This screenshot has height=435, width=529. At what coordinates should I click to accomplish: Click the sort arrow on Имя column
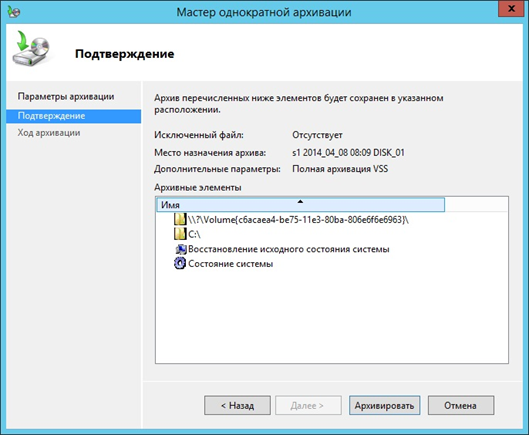[x=300, y=201]
